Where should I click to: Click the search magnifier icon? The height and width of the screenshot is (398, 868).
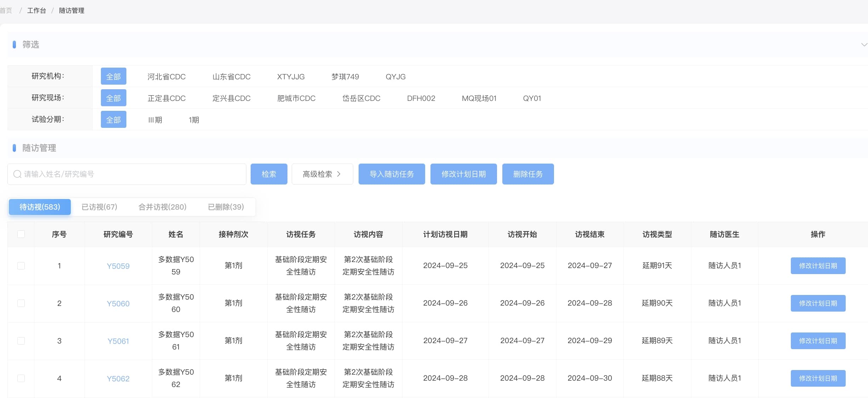click(x=17, y=174)
